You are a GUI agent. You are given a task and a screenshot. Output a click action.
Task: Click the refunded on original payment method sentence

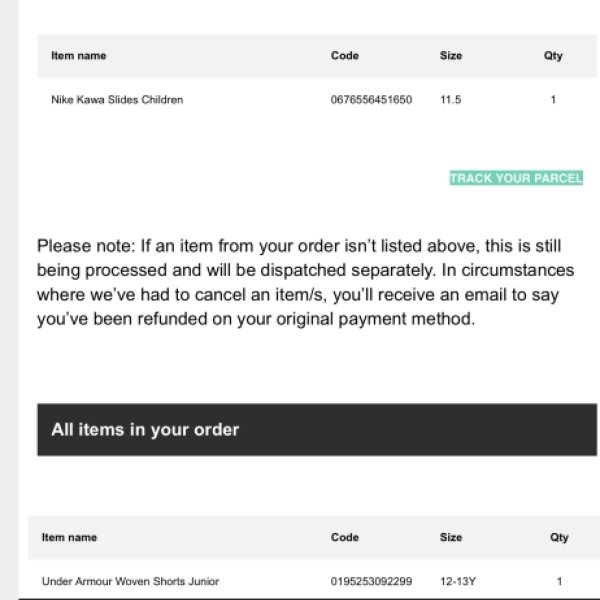coord(256,319)
